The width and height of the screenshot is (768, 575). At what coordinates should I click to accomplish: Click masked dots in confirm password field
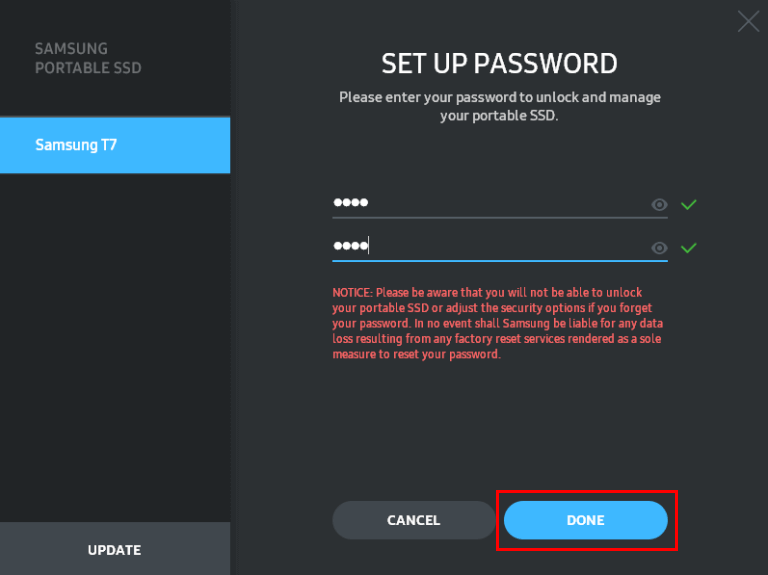pyautogui.click(x=351, y=246)
